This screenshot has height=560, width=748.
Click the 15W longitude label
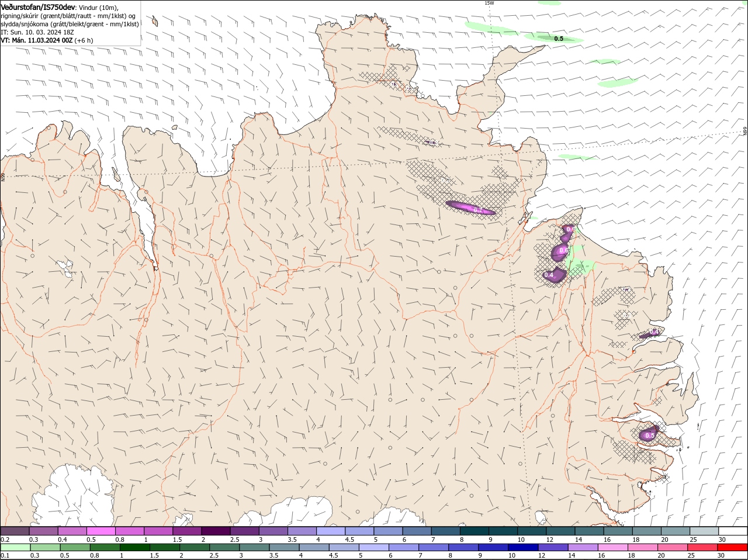click(489, 3)
